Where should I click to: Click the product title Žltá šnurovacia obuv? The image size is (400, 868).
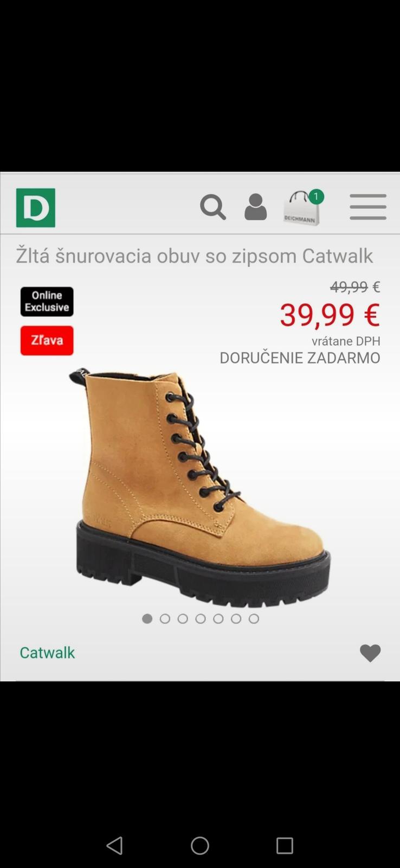(x=195, y=256)
